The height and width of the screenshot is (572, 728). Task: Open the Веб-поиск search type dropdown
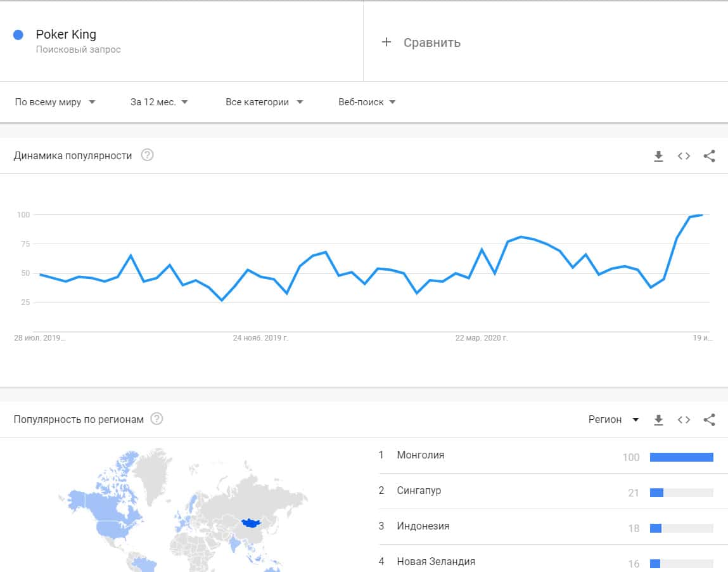[367, 102]
